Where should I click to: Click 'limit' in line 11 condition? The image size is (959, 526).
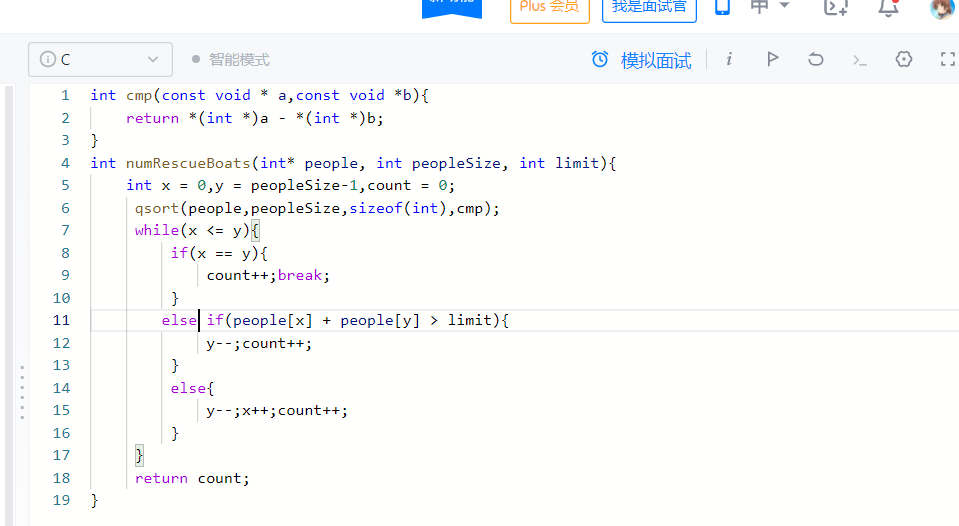pos(470,320)
